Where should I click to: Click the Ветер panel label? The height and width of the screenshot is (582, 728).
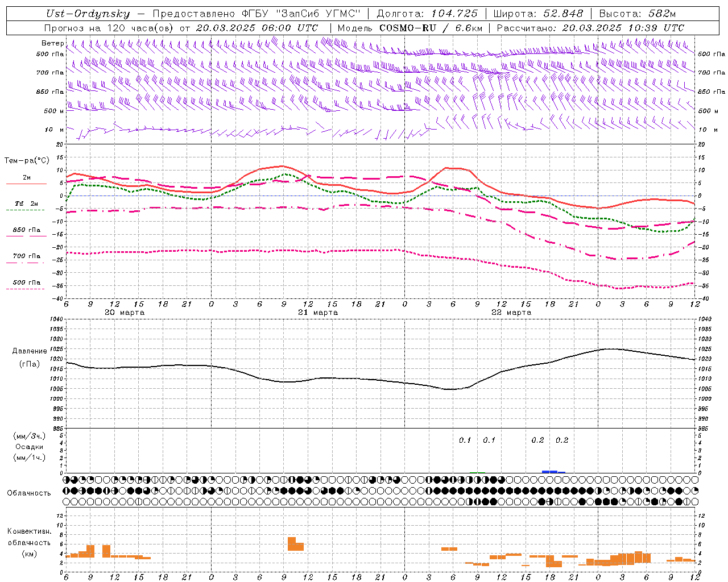53,43
